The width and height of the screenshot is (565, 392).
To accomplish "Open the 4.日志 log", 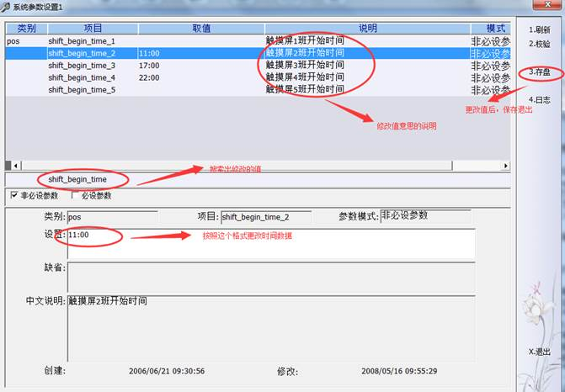I will (540, 100).
